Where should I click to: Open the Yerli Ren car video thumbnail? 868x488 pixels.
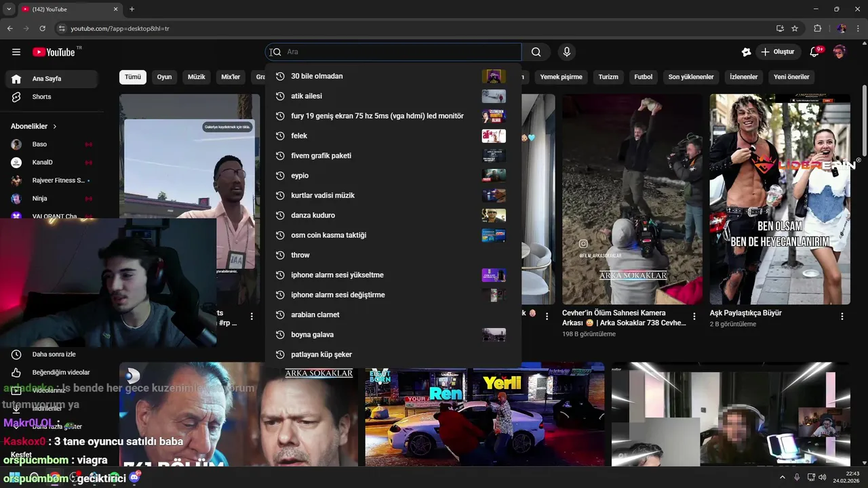tap(485, 414)
